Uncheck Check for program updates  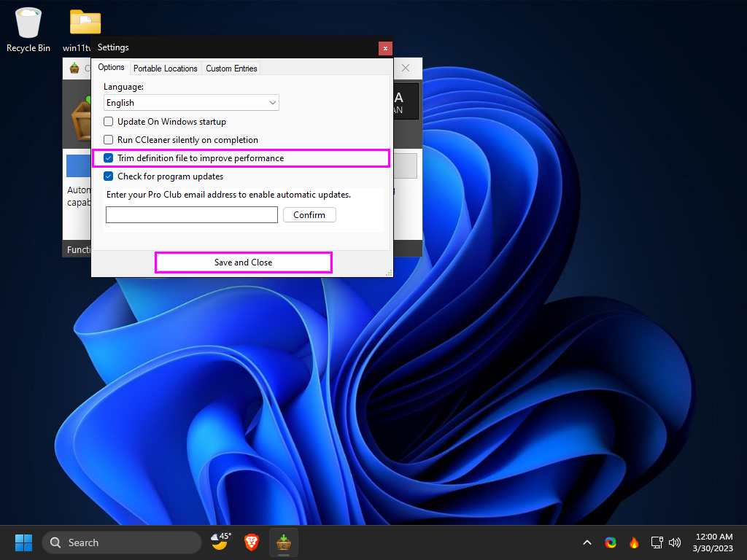coord(109,176)
